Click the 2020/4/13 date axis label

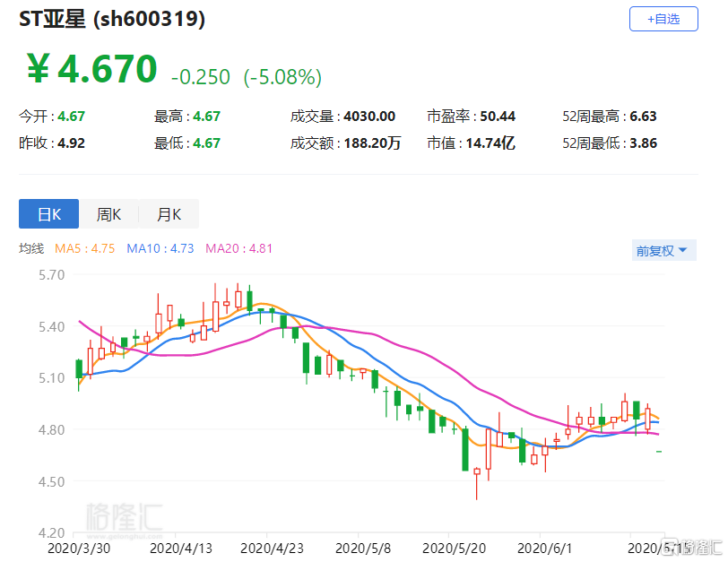tap(180, 549)
